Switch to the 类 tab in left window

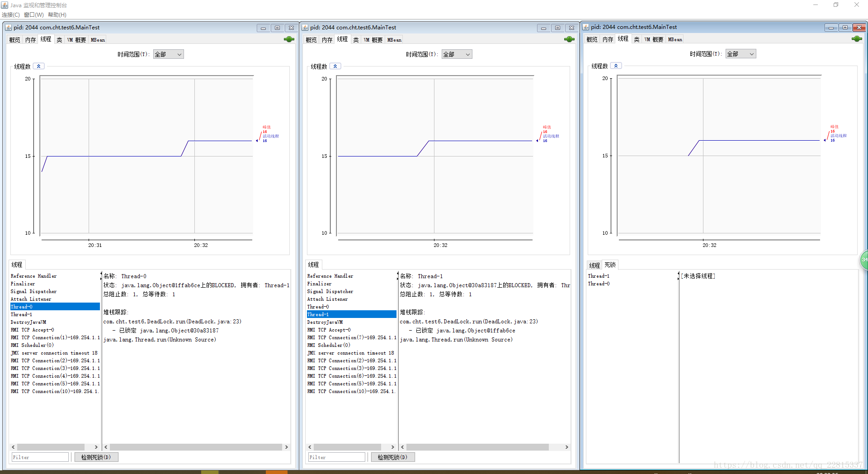[x=59, y=40]
